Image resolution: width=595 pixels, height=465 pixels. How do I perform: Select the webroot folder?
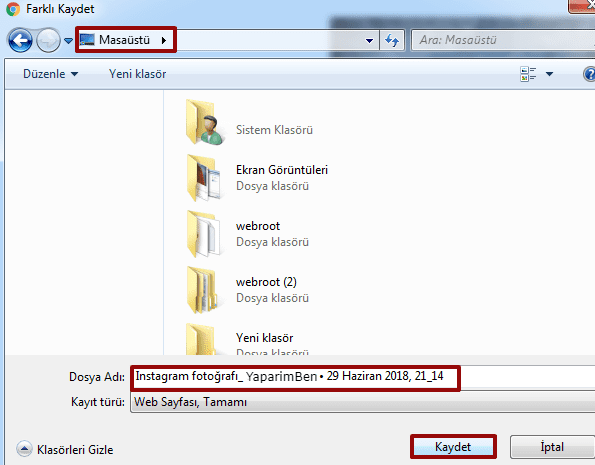coord(247,234)
